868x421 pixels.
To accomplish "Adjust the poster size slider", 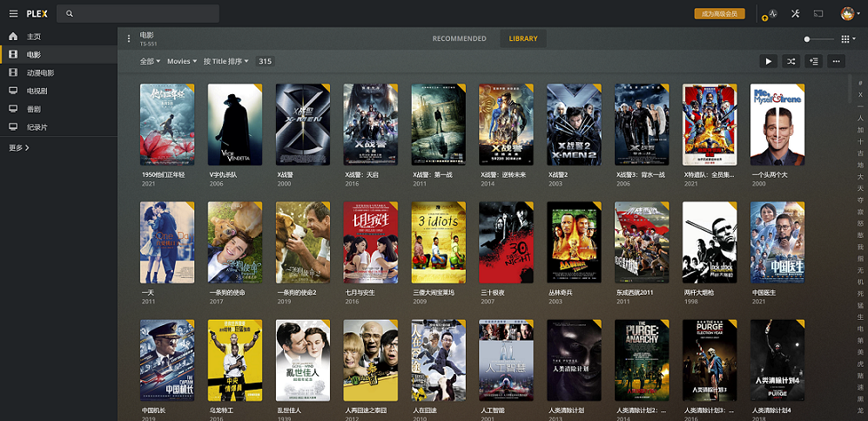I will tap(819, 38).
